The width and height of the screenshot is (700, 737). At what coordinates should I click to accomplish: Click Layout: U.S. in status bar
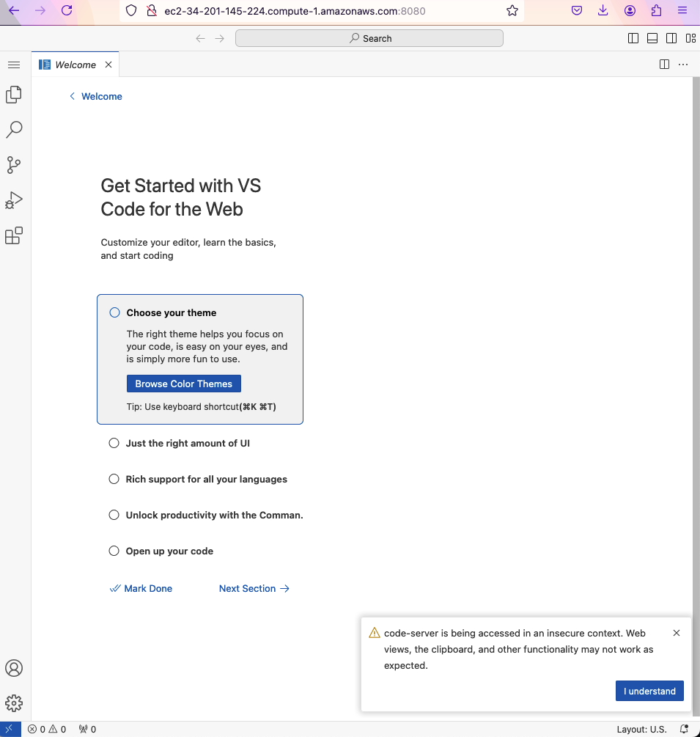(x=641, y=729)
